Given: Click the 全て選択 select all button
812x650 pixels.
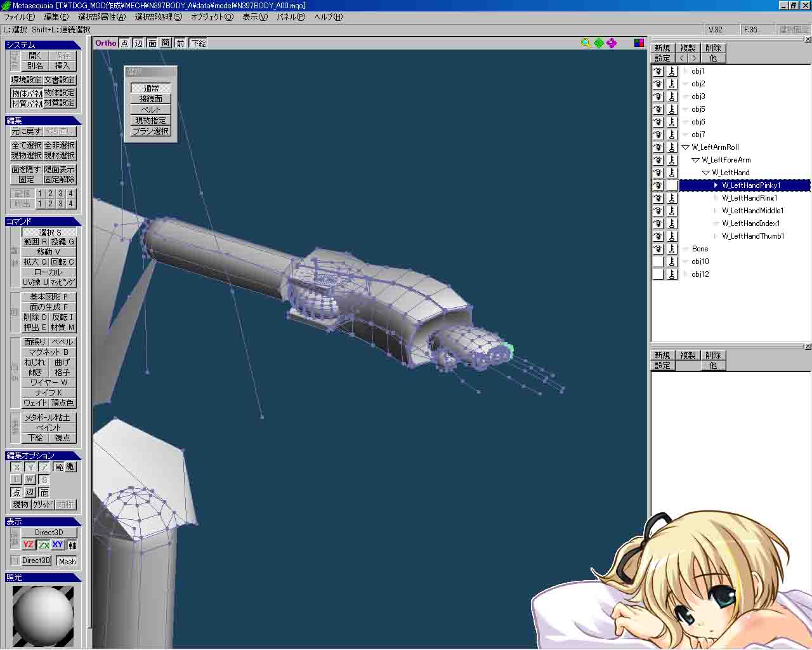Looking at the screenshot, I should point(26,145).
